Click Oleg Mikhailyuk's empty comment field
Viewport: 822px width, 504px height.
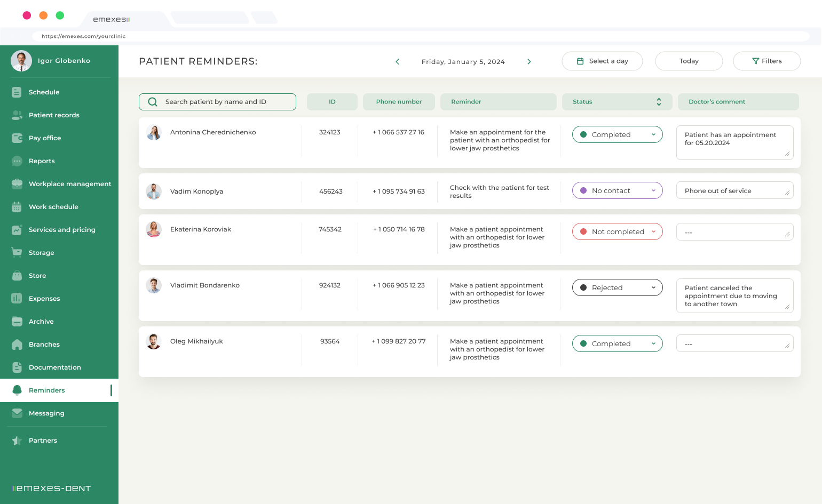click(x=735, y=343)
